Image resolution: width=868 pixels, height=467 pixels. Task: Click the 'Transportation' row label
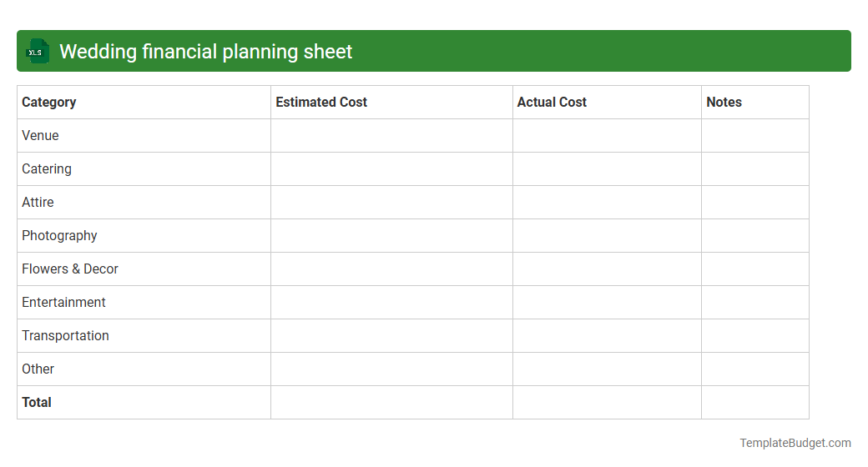(x=65, y=336)
